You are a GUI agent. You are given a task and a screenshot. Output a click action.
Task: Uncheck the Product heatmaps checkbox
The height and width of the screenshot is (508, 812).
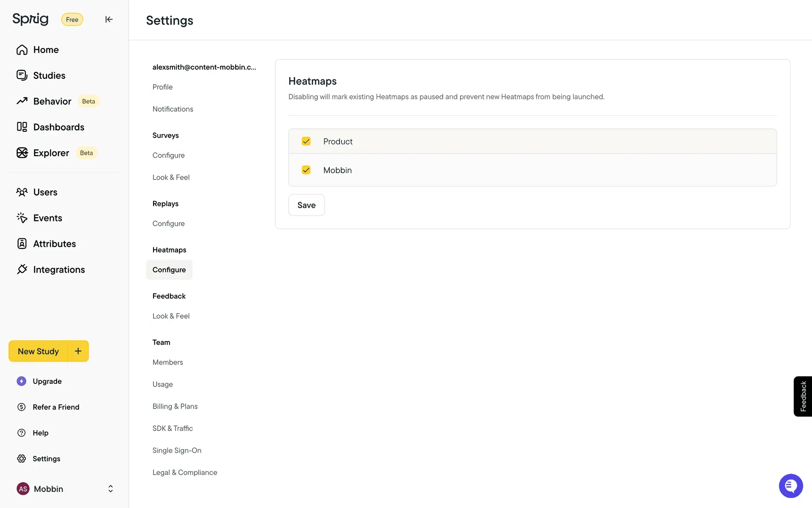point(306,141)
